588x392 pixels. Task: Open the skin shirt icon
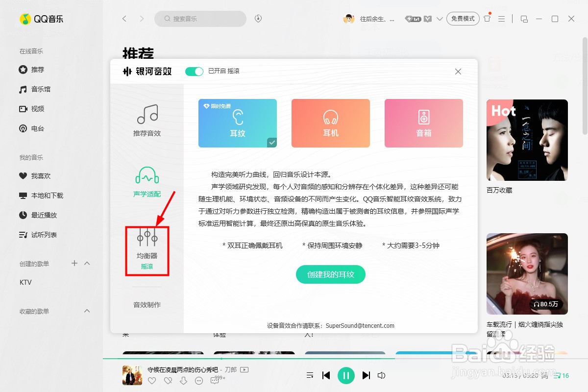pos(487,19)
